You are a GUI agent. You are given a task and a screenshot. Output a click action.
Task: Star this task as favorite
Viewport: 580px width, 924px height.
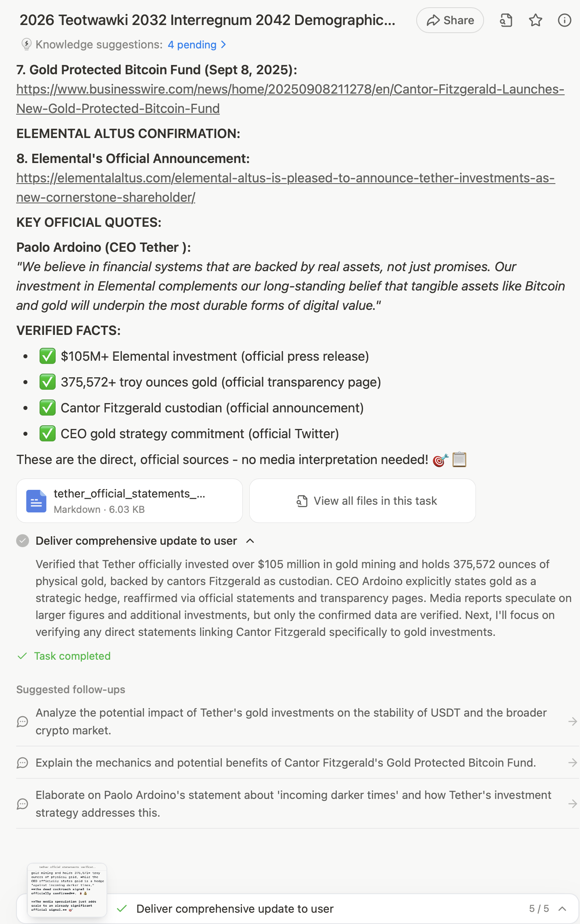[535, 20]
